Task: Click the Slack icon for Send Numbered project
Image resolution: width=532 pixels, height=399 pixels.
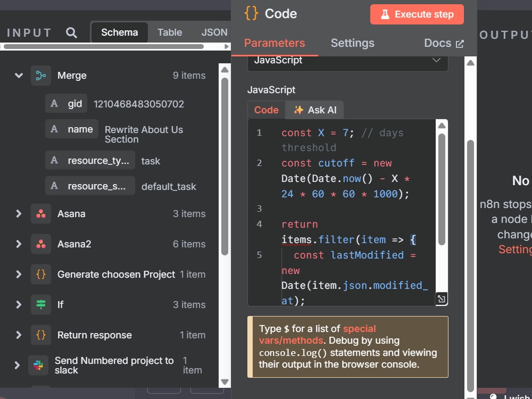Action: coord(38,365)
